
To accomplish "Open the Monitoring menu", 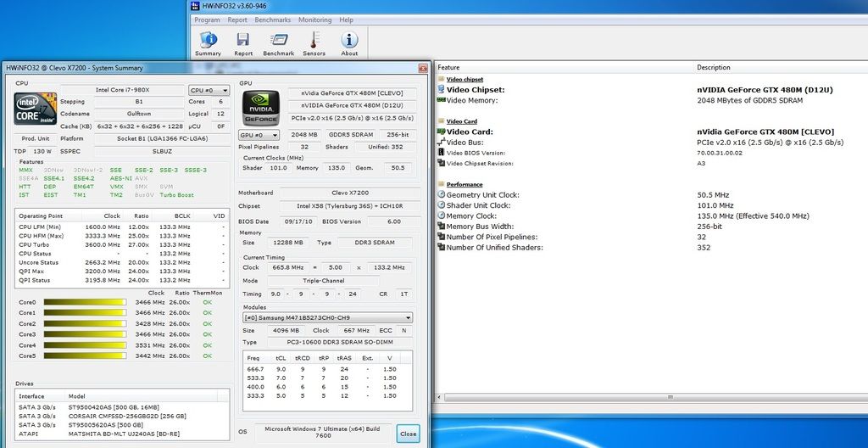I will (x=315, y=20).
